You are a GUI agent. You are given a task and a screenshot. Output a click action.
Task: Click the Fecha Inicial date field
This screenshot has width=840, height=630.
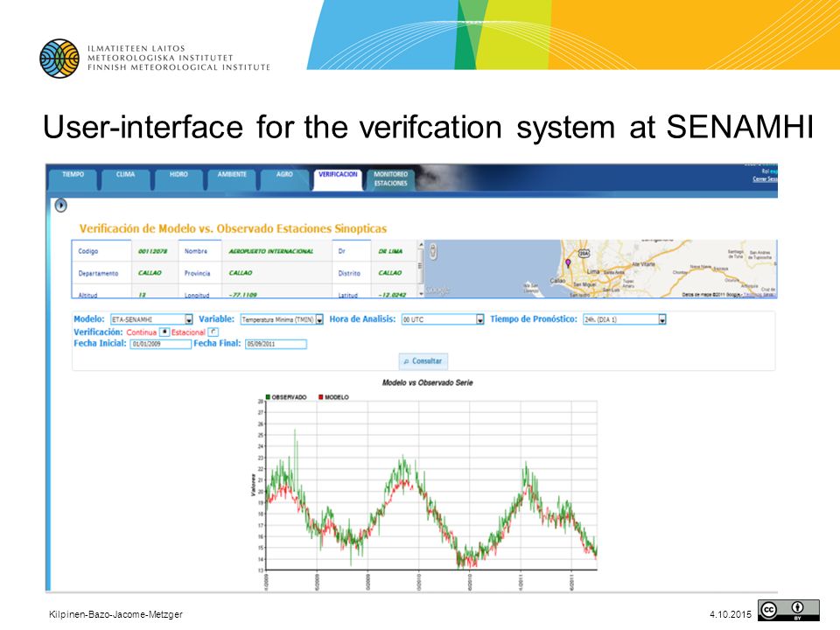point(161,344)
